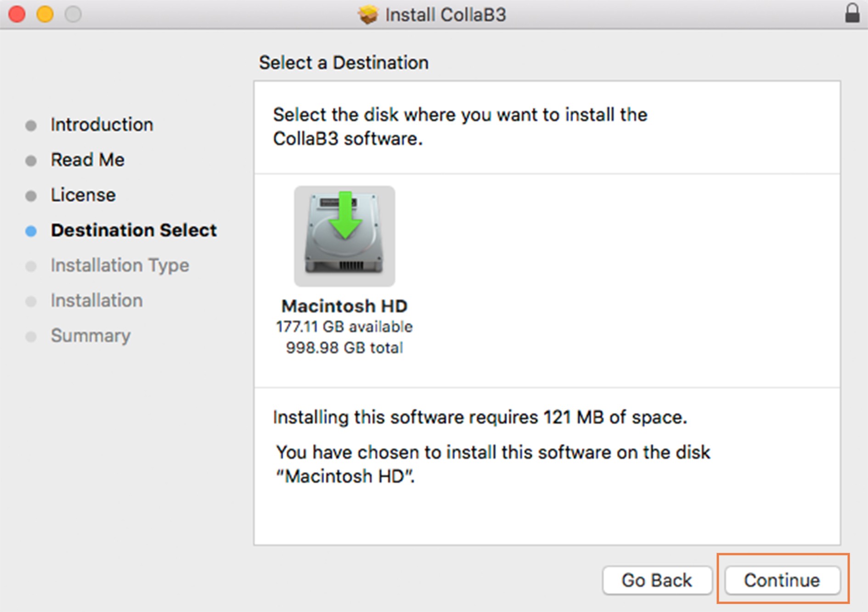Open the Introduction step in the sidebar
The image size is (868, 612).
pos(101,125)
